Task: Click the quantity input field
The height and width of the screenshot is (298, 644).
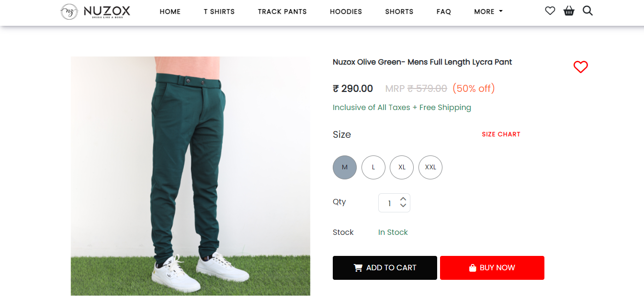Action: 389,203
